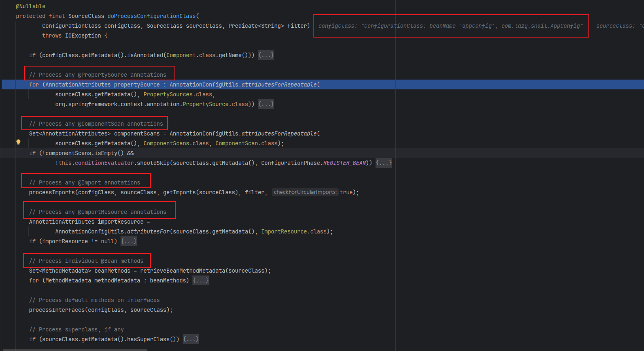Image resolution: width=644 pixels, height=351 pixels.
Task: Click the conditionEvaluator field reference
Action: tap(104, 163)
